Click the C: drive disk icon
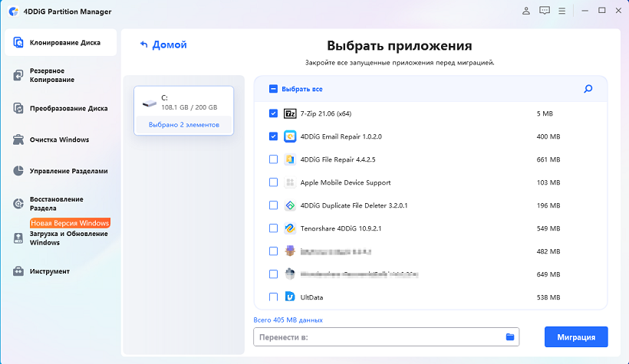 pos(150,103)
